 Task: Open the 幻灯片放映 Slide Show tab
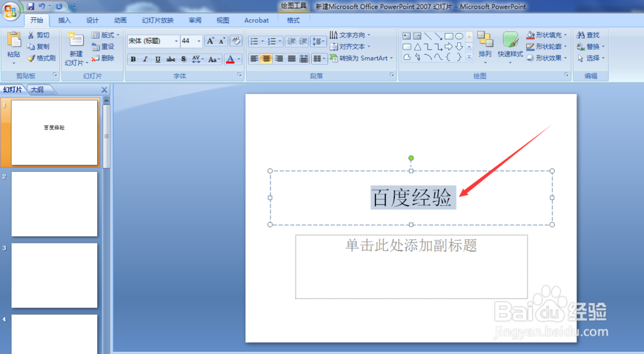point(158,20)
